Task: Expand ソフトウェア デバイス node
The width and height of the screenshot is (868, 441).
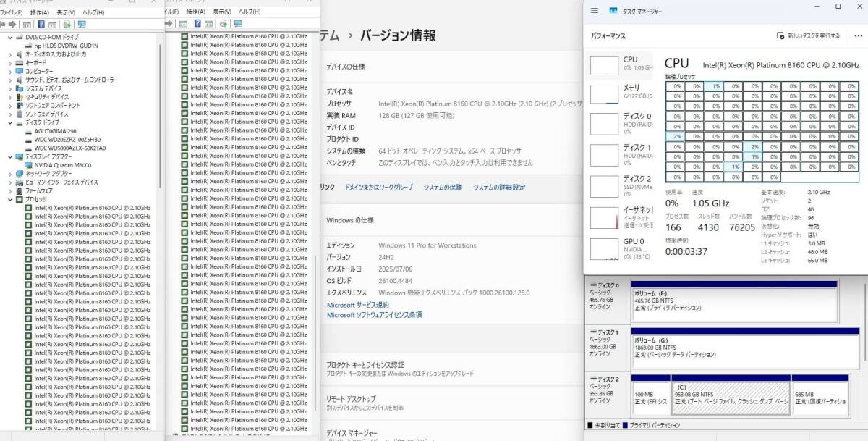Action: (9, 114)
